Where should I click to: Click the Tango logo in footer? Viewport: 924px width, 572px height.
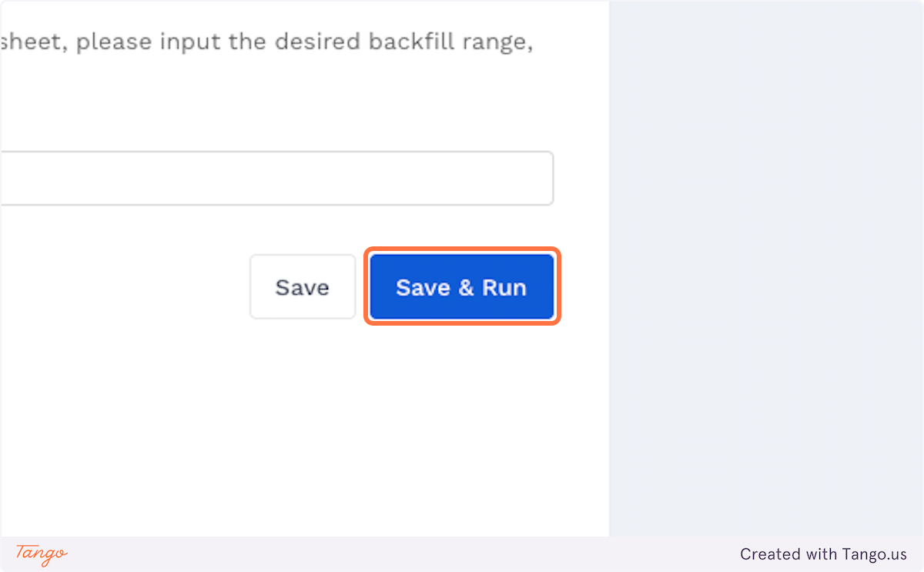(x=42, y=554)
